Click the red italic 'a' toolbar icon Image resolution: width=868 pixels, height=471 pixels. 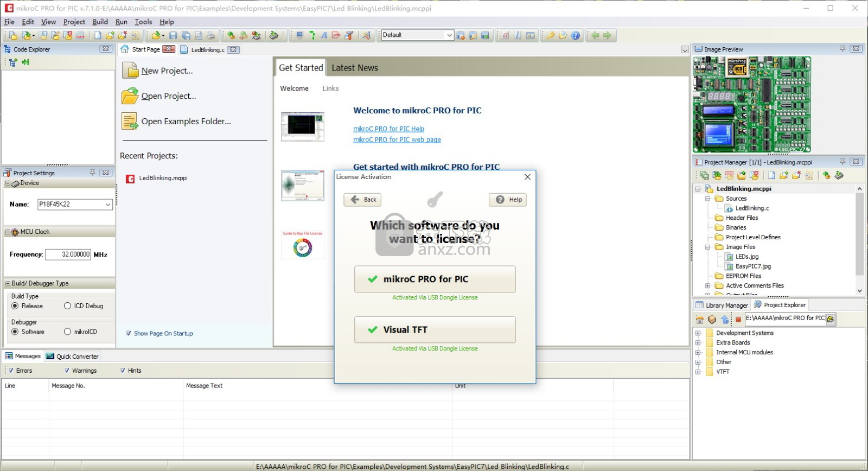pos(505,36)
